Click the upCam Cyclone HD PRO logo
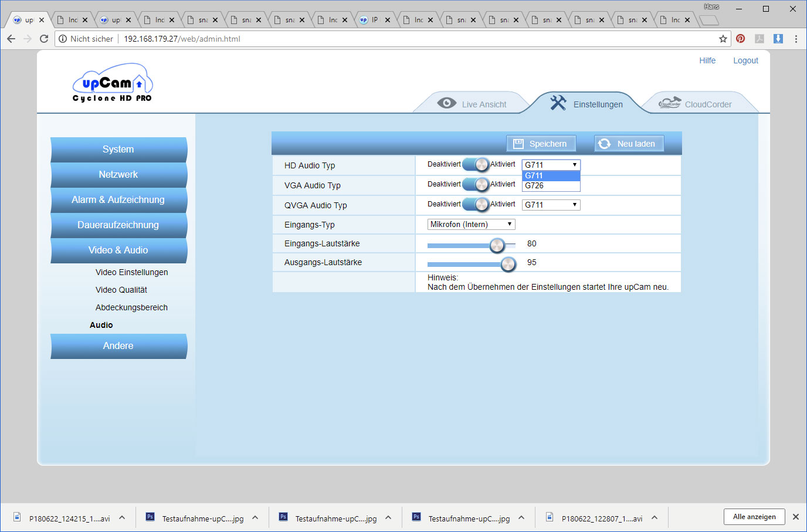The width and height of the screenshot is (807, 532). pyautogui.click(x=112, y=84)
